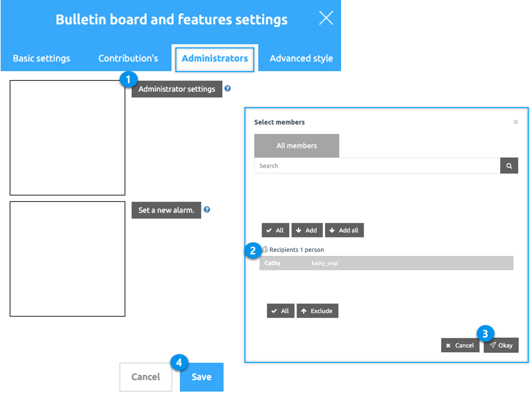This screenshot has height=398, width=532.
Task: Click the Add all button
Action: (x=344, y=230)
